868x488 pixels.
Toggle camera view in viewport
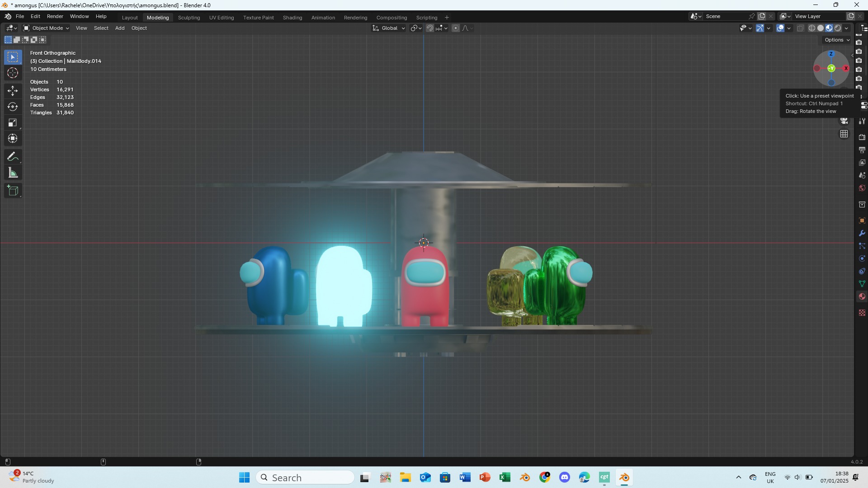844,121
